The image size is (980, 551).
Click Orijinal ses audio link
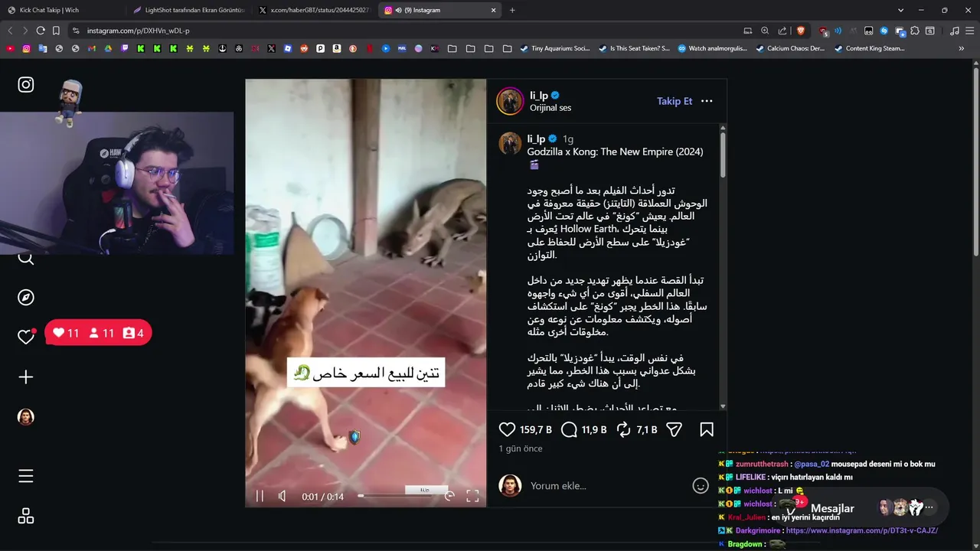(550, 108)
